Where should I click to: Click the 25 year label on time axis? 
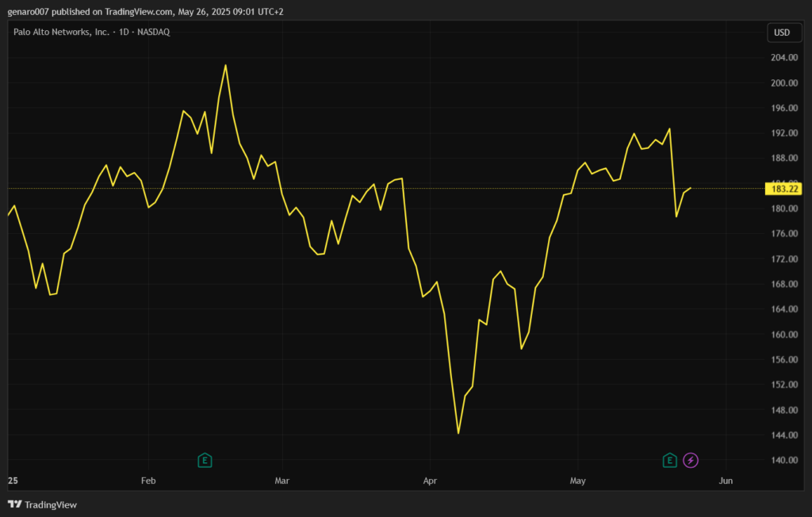(12, 481)
